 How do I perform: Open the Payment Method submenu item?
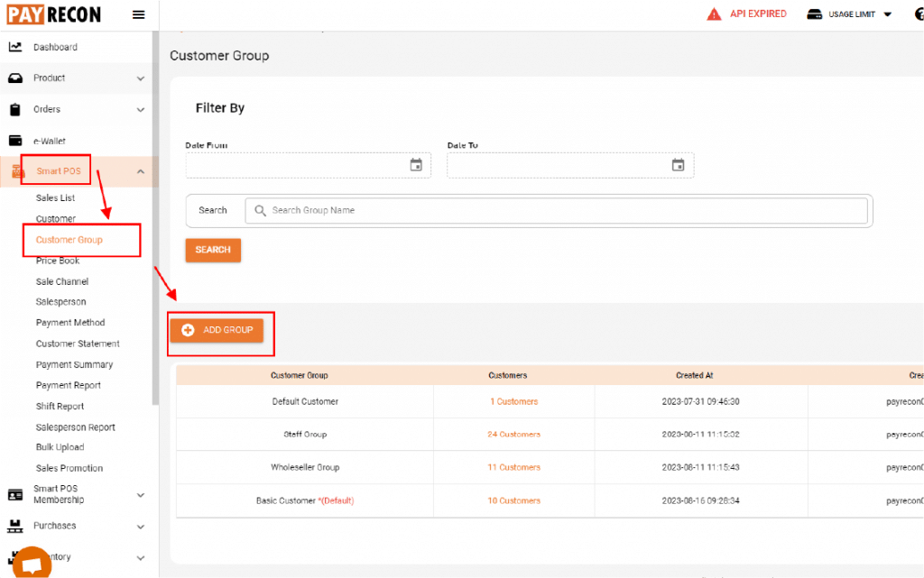pyautogui.click(x=70, y=323)
